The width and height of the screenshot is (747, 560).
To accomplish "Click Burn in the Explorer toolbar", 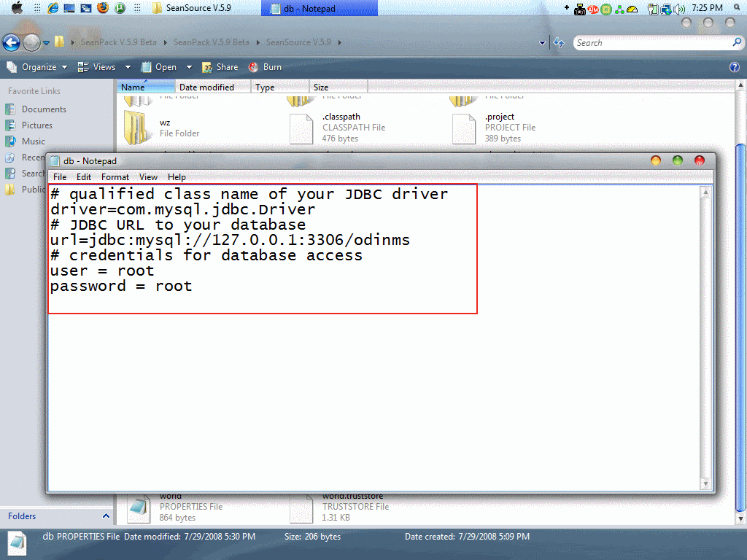I will [266, 67].
